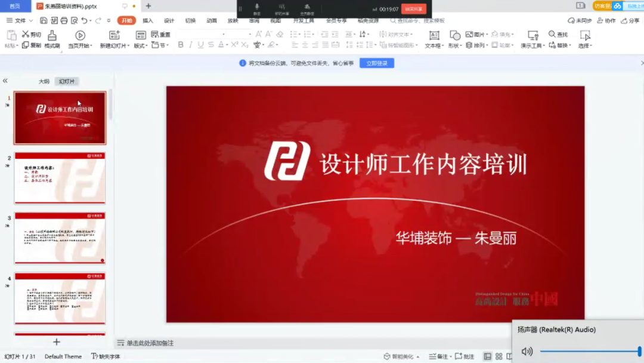The width and height of the screenshot is (644, 363).
Task: Click the Find (查找) magnifier icon
Action: pos(552,35)
